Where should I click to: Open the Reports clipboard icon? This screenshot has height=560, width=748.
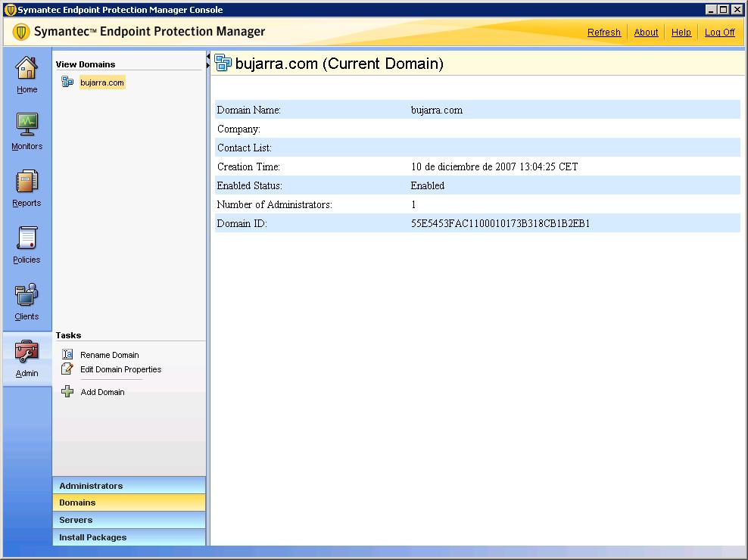26,182
